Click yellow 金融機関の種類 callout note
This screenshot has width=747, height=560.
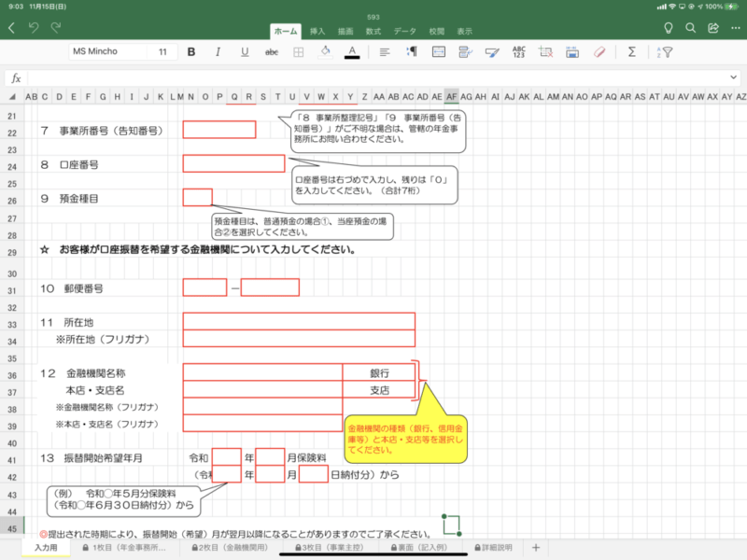[x=405, y=439]
